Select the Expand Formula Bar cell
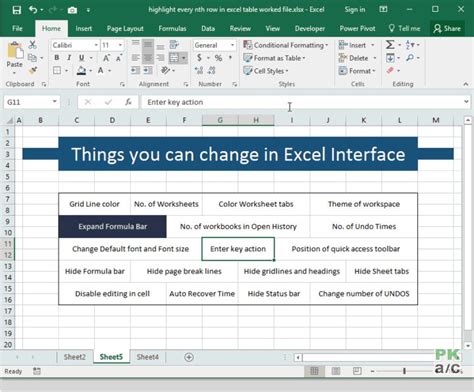Screen dimensions: 474x392 point(112,227)
